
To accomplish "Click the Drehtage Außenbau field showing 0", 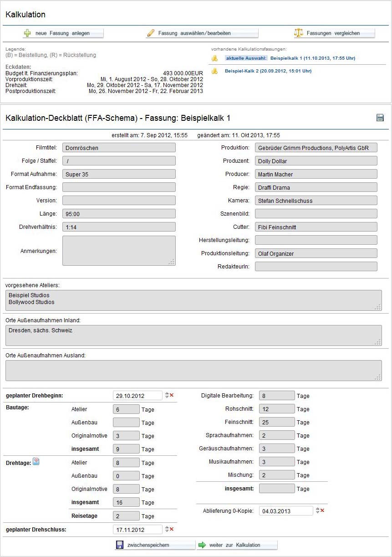I will [126, 476].
